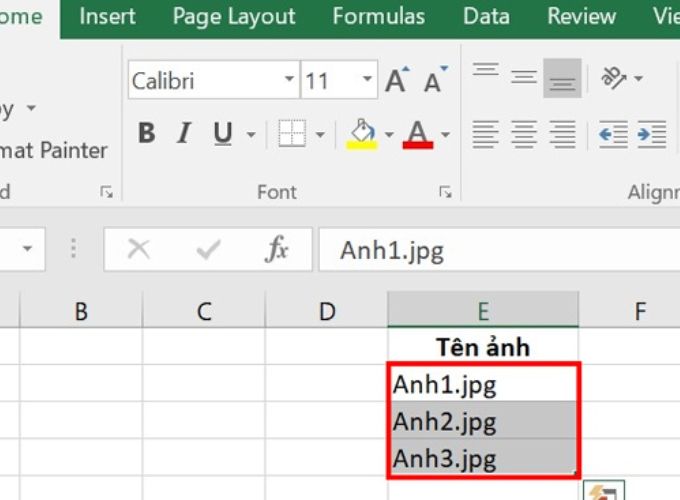680x500 pixels.
Task: Click the Tên ảnh header cell
Action: tap(483, 347)
